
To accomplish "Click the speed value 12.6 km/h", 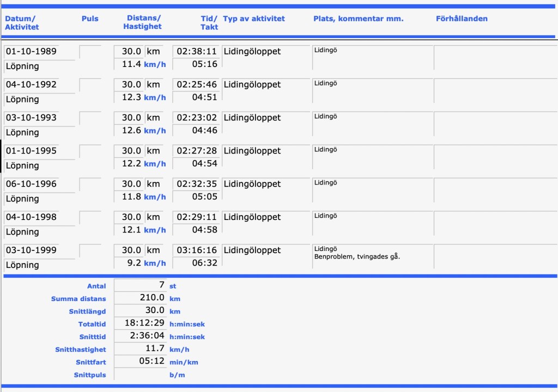I will point(132,131).
